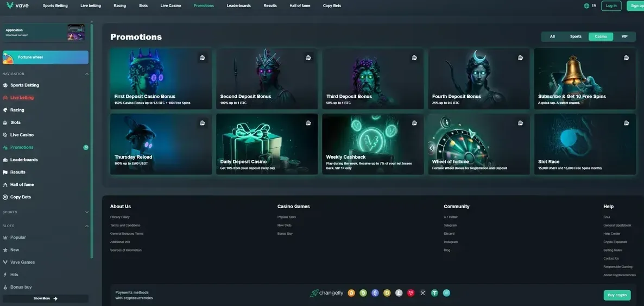Click the Racing sidebar icon
Viewport: 644px width, 306px height.
point(5,110)
